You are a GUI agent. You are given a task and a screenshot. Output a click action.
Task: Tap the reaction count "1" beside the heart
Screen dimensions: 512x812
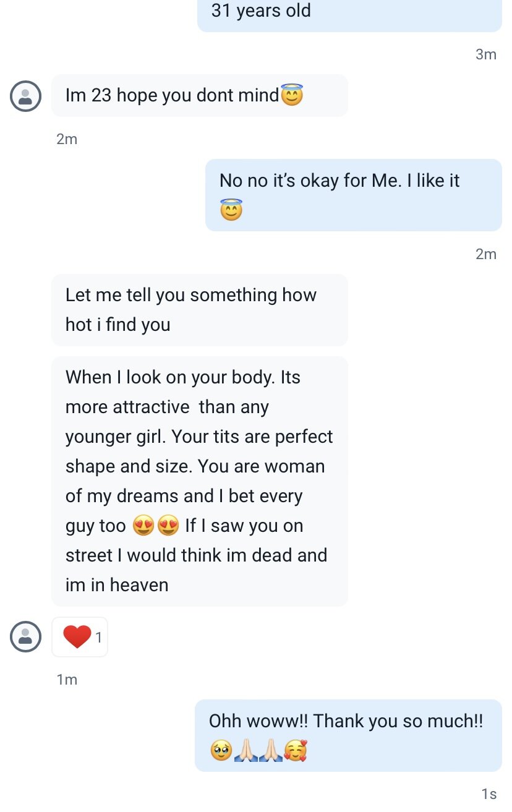point(98,636)
